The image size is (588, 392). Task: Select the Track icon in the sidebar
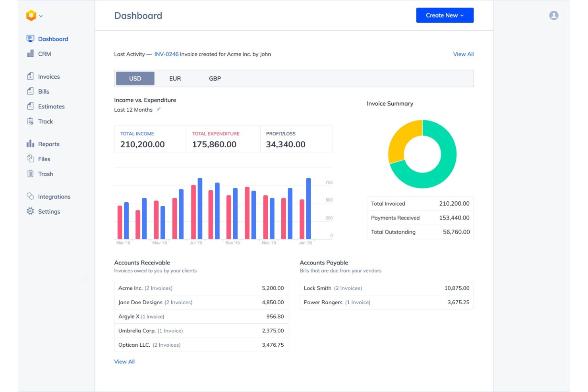(x=30, y=121)
